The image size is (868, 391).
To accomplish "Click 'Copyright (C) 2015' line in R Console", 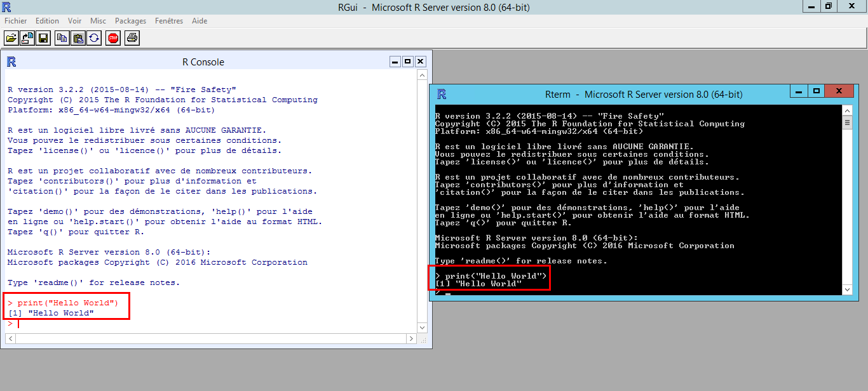I will click(163, 100).
